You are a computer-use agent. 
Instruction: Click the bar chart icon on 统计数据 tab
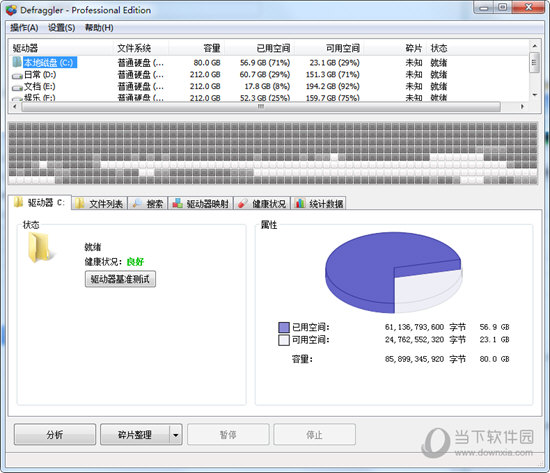[300, 203]
